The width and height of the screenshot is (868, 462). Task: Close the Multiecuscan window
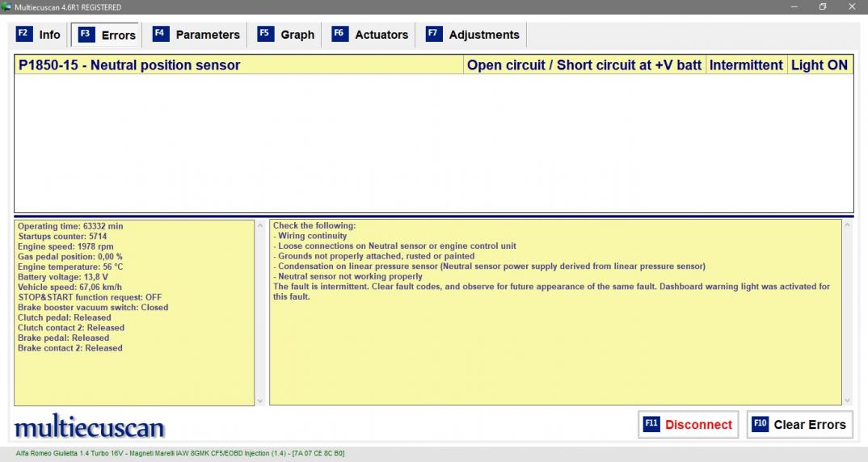pyautogui.click(x=852, y=6)
